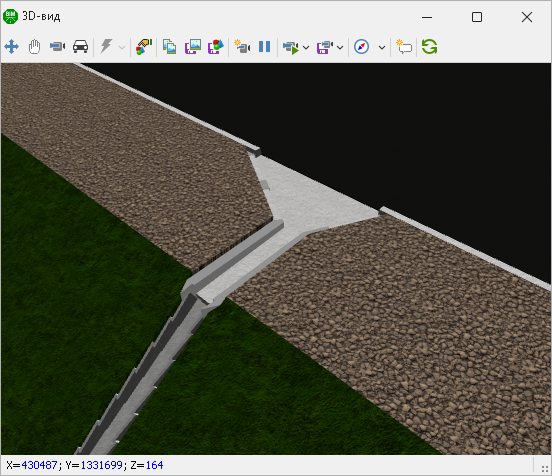Open the 3D objects display settings icon
Screen dimensions: 552x476
(x=144, y=46)
